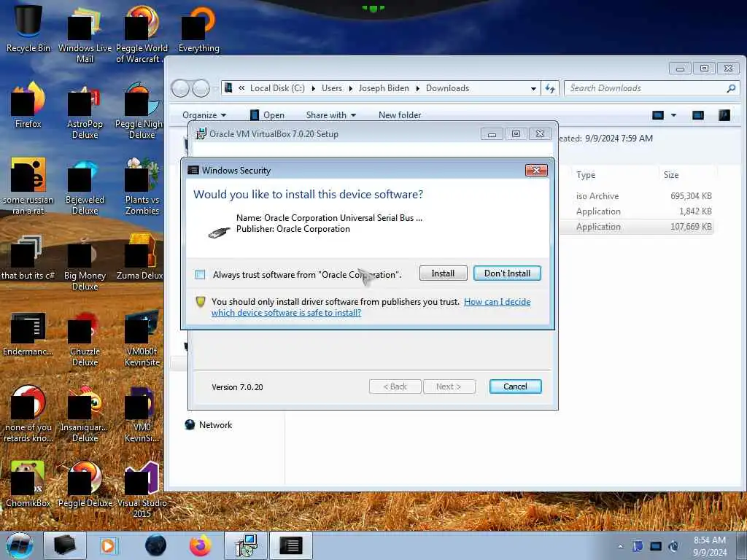Click the Explorer back navigation button
This screenshot has width=747, height=560.
tap(180, 88)
